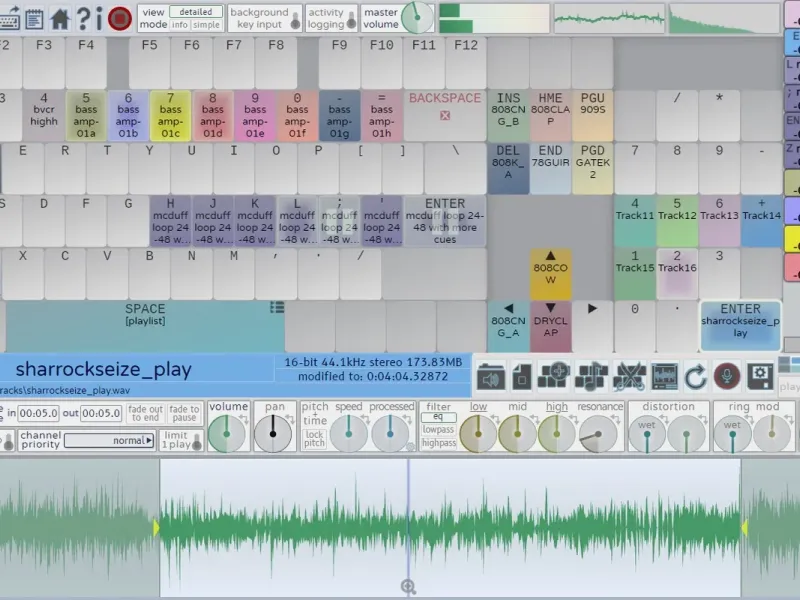Select the down arrow DRYCLAP key
This screenshot has height=600, width=800.
click(550, 326)
